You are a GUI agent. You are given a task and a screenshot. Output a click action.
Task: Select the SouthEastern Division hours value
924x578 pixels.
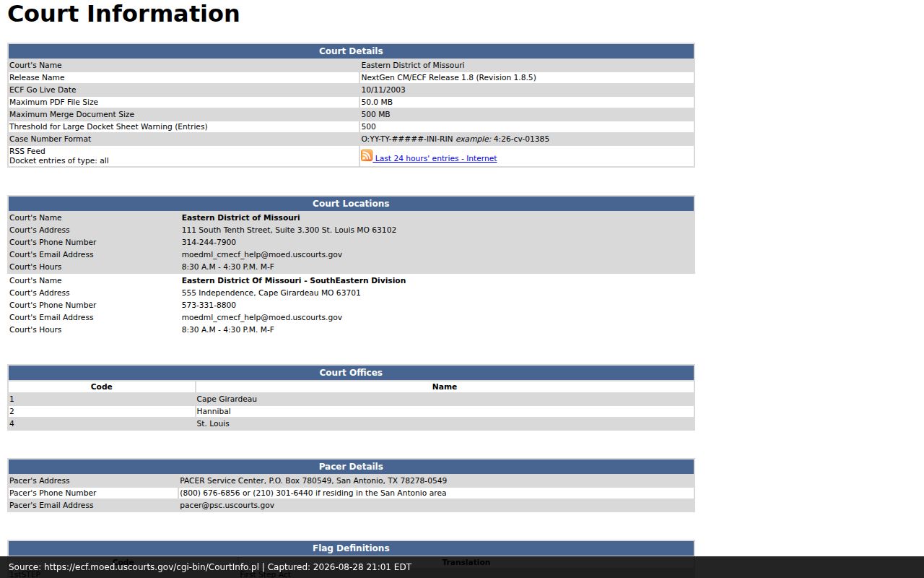coord(228,329)
